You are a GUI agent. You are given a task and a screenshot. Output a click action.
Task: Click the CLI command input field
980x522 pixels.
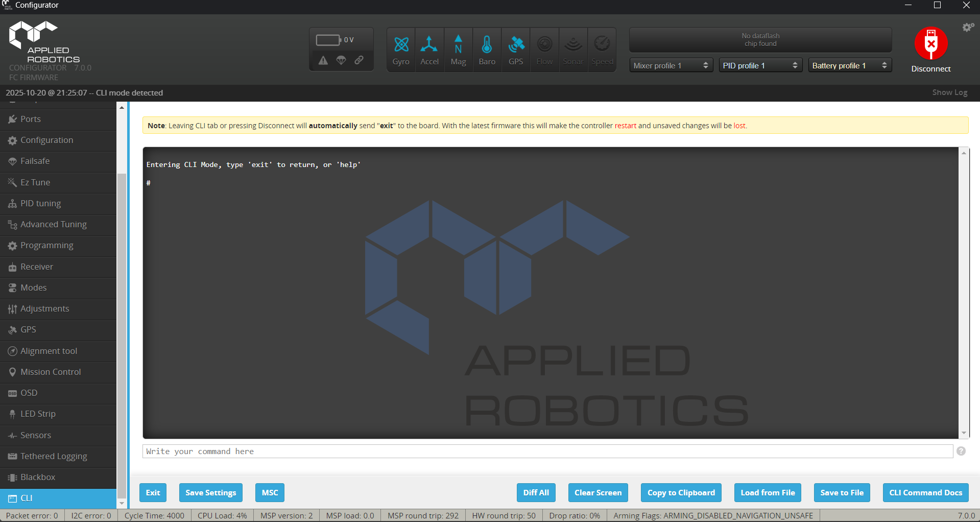tap(547, 452)
